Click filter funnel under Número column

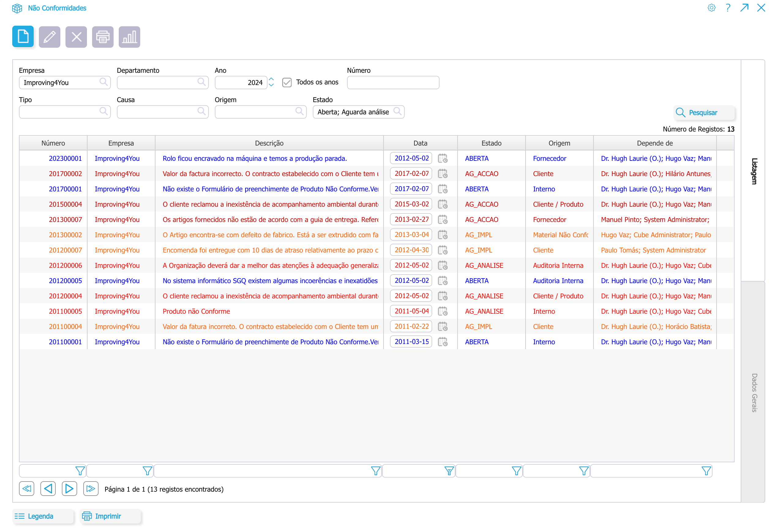click(x=80, y=471)
